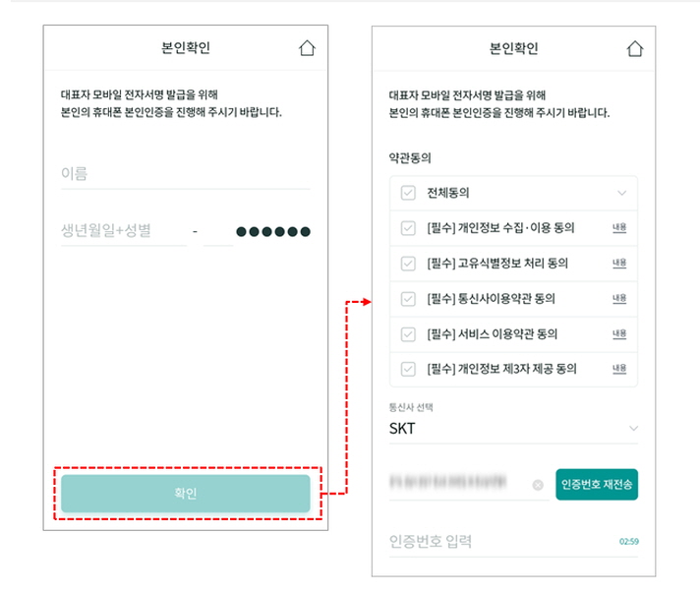The width and height of the screenshot is (700, 594).
Task: Tap the home icon in right screen header
Action: (x=635, y=49)
